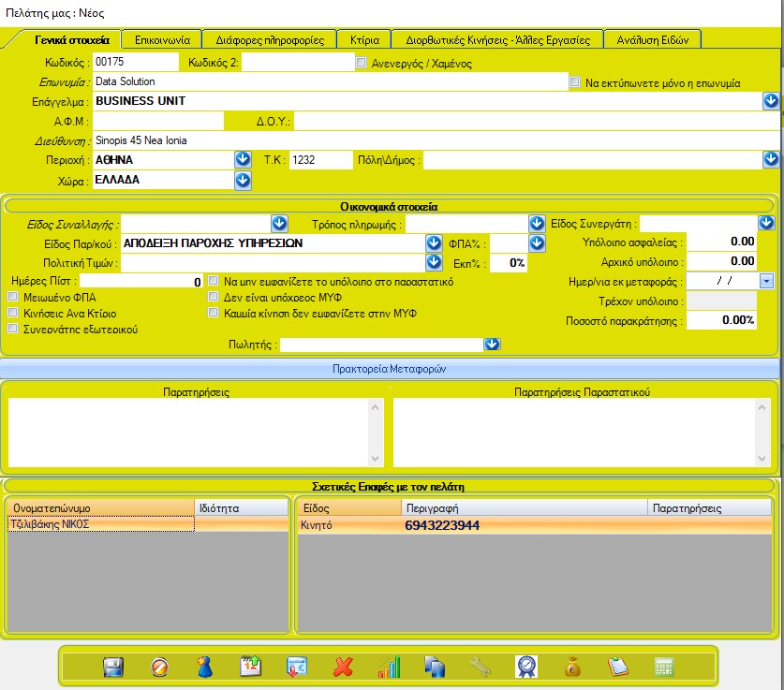Click the Επωνυμία field containing Data Solution

(x=328, y=81)
